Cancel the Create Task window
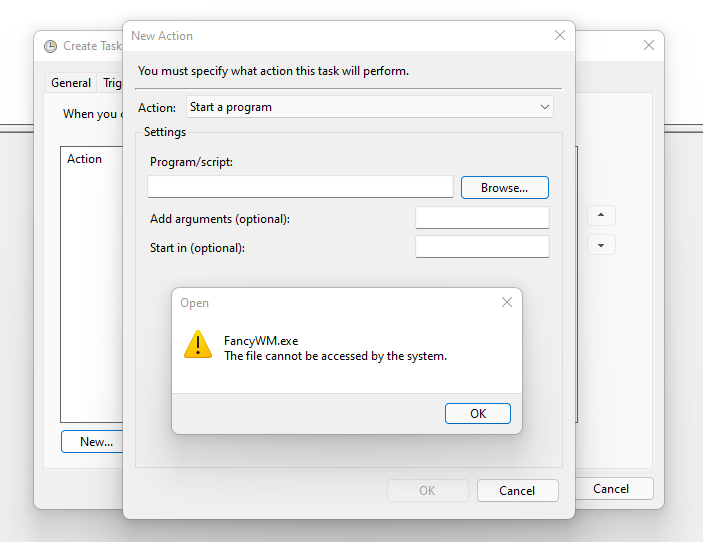703x542 pixels. (614, 489)
